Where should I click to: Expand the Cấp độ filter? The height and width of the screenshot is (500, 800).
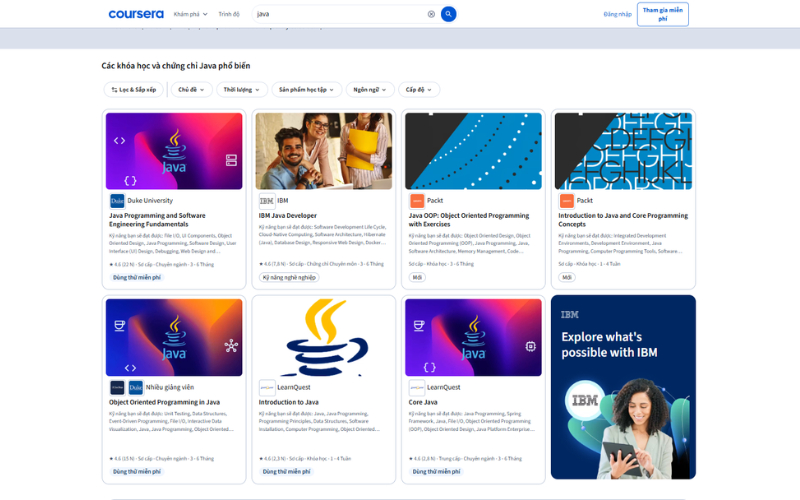(418, 90)
